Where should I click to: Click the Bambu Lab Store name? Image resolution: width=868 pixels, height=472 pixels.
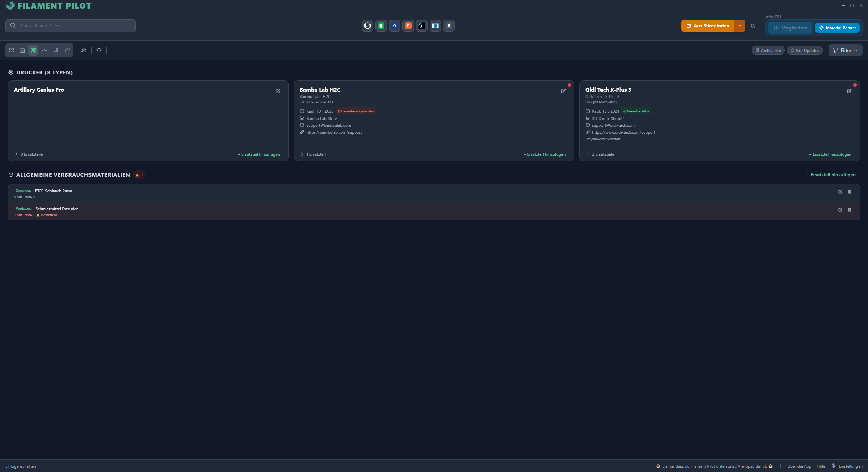pos(321,119)
